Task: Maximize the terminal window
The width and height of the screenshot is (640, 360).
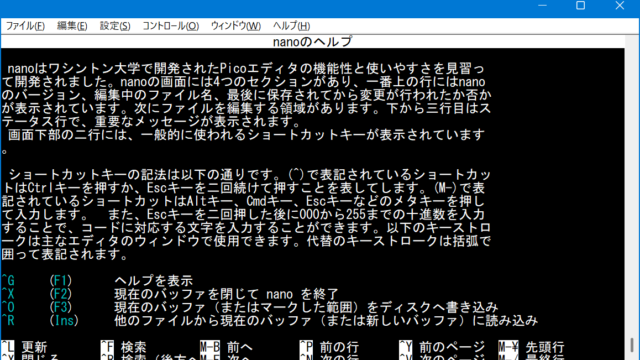Action: tap(580, 6)
